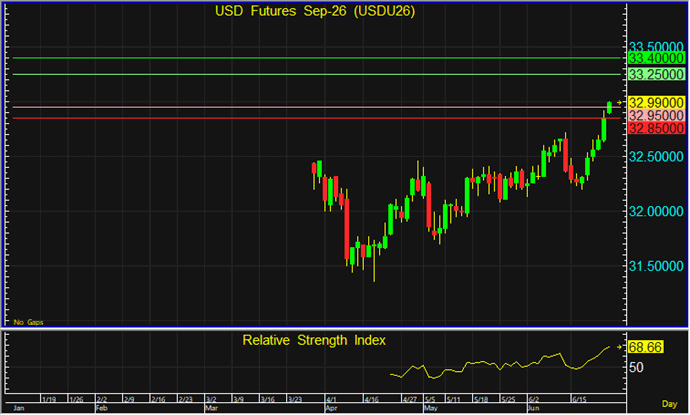Click the 6/2 date on time axis
Screen dimensions: 690x415
tap(534, 400)
